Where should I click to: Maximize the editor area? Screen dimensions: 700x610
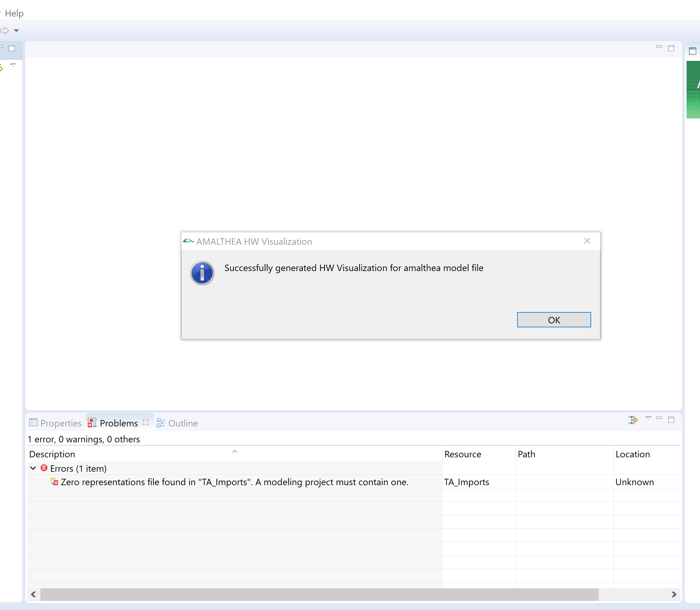(x=671, y=48)
